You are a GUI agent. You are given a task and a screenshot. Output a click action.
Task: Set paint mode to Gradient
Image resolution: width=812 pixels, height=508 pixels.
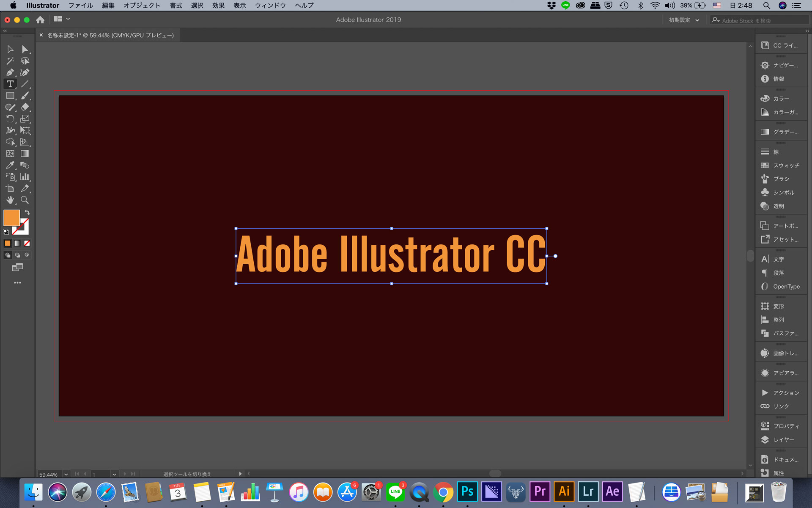[17, 243]
